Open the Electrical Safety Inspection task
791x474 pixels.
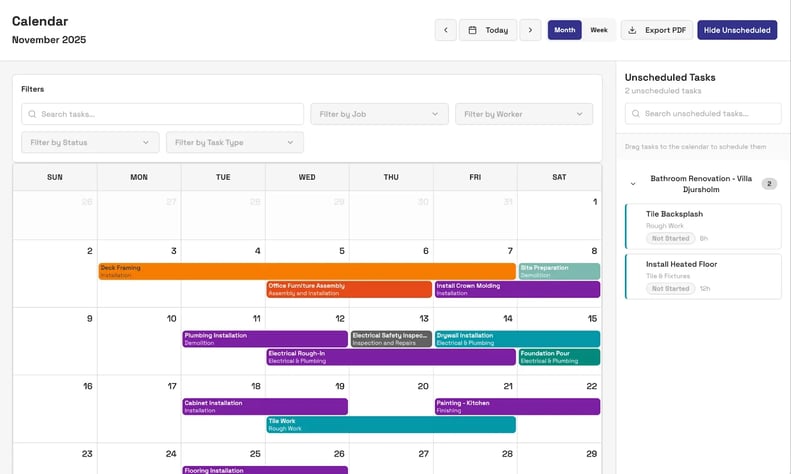click(391, 339)
